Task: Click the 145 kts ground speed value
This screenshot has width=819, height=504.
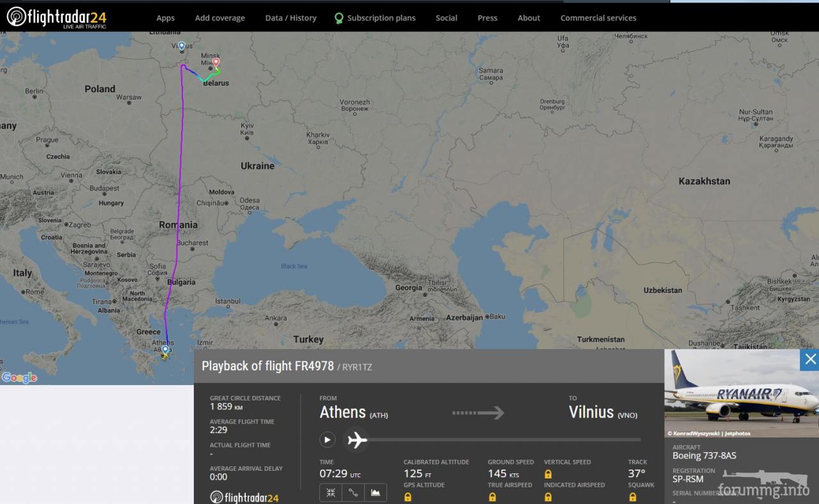Action: click(x=502, y=474)
